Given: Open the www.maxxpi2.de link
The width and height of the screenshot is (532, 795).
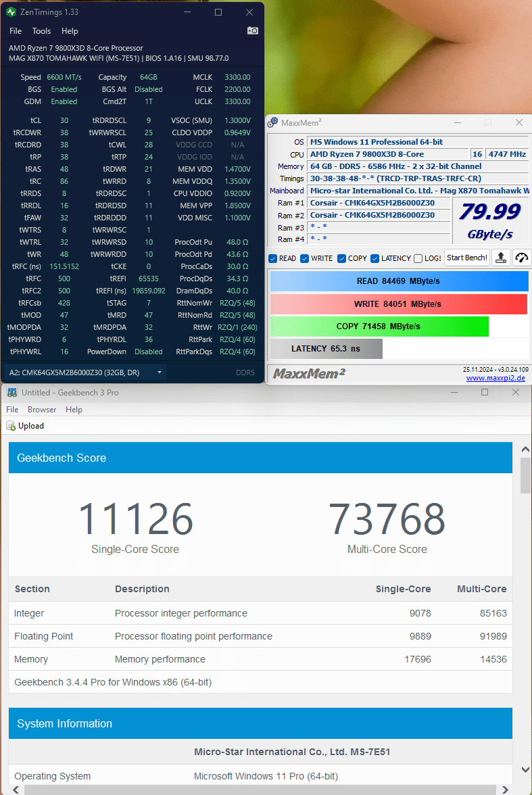Looking at the screenshot, I should [495, 378].
